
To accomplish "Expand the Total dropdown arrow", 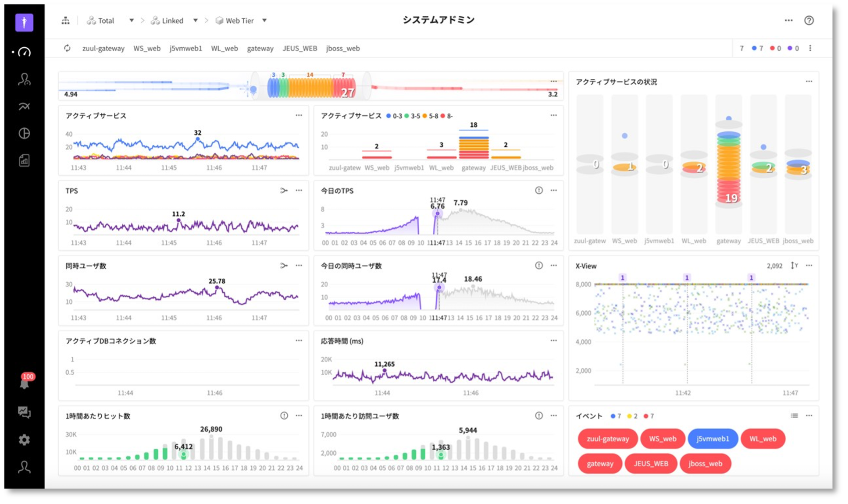I will pyautogui.click(x=131, y=21).
